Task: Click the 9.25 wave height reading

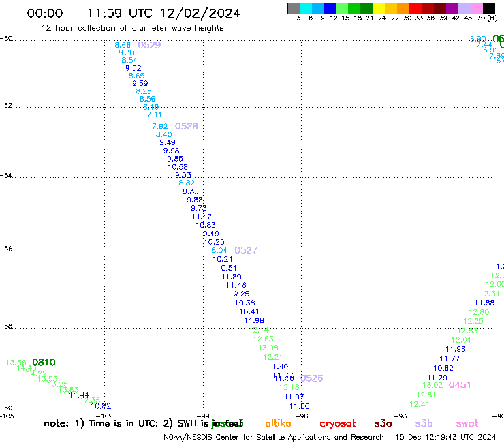Action: click(241, 294)
